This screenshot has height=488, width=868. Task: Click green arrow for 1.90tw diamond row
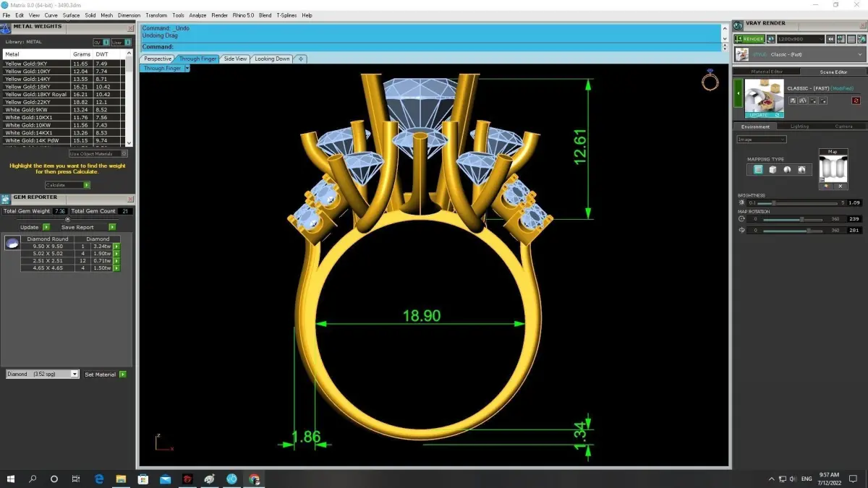116,254
